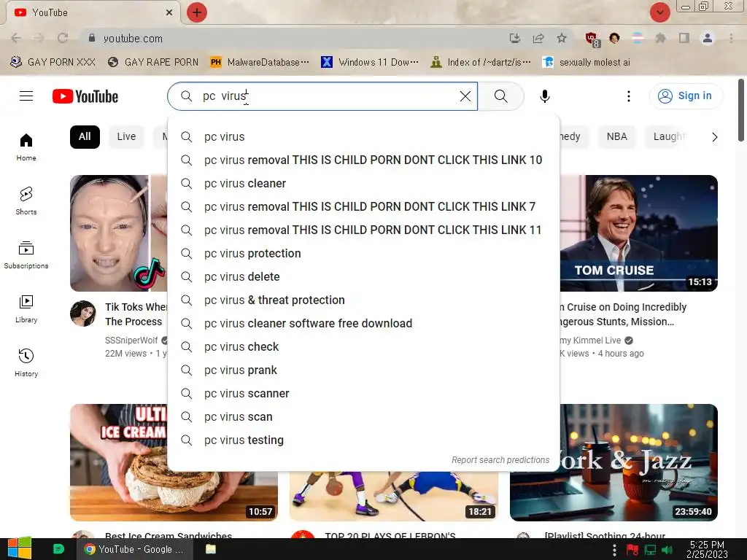Screen dimensions: 747x560
Task: Open History from the sidebar
Action: click(26, 363)
